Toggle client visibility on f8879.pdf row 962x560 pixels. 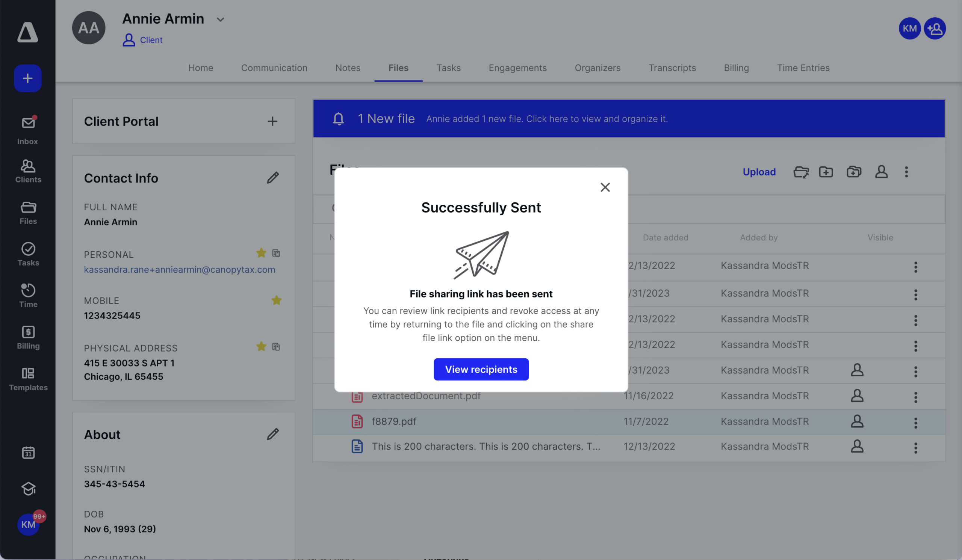pos(857,421)
